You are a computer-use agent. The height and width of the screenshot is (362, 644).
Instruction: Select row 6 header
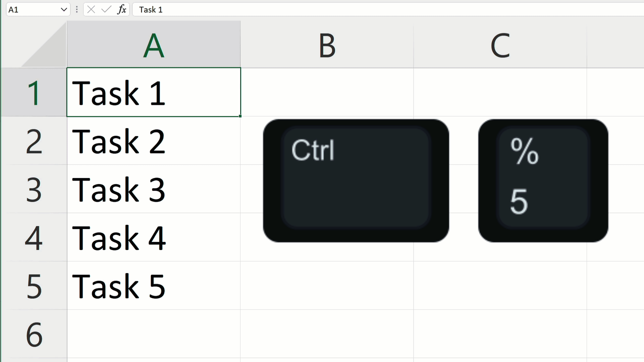point(34,334)
